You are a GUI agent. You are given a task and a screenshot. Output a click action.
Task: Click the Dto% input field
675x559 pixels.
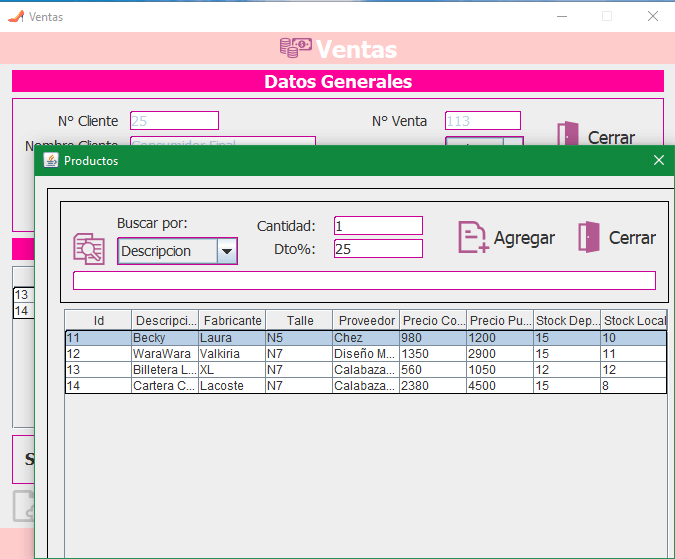(x=378, y=248)
